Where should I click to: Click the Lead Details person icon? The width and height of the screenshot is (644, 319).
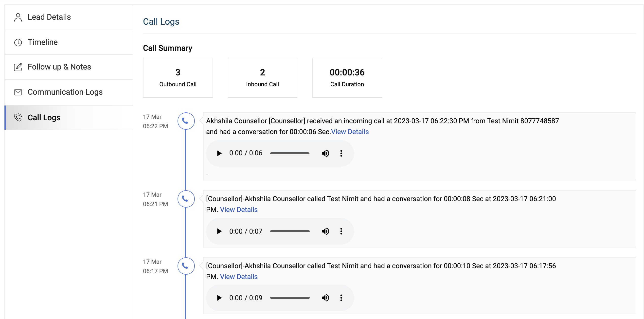[18, 17]
